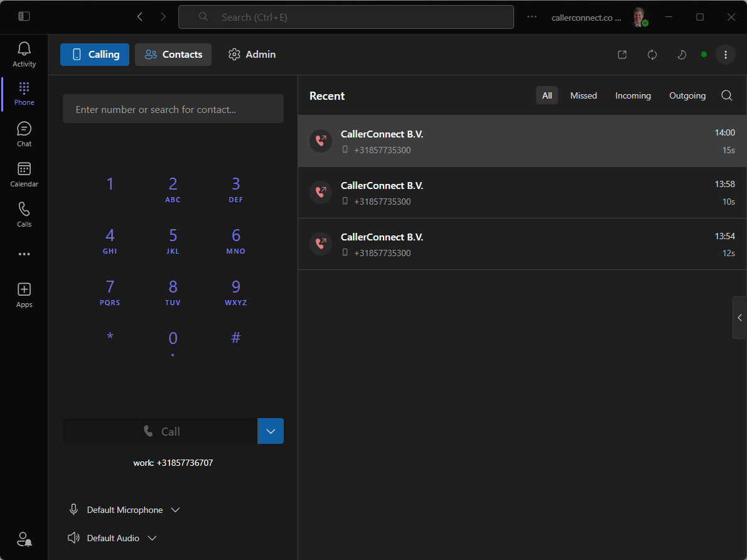This screenshot has height=560, width=747.
Task: Filter recent calls by Outgoing
Action: coord(687,95)
